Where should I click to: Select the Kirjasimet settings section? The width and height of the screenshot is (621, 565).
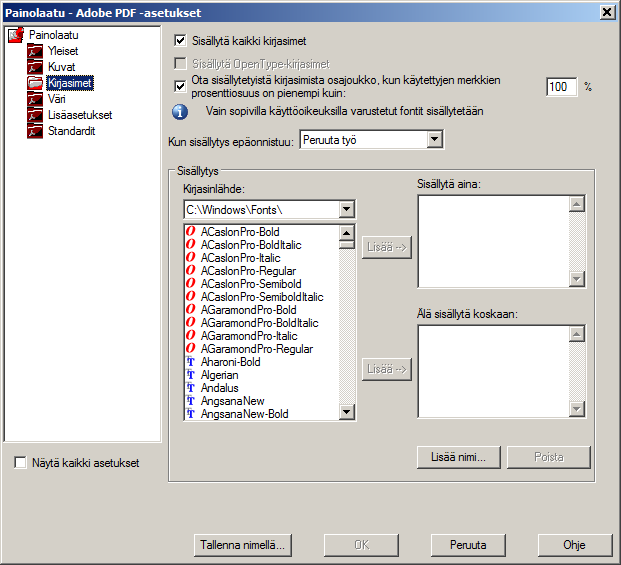point(70,83)
